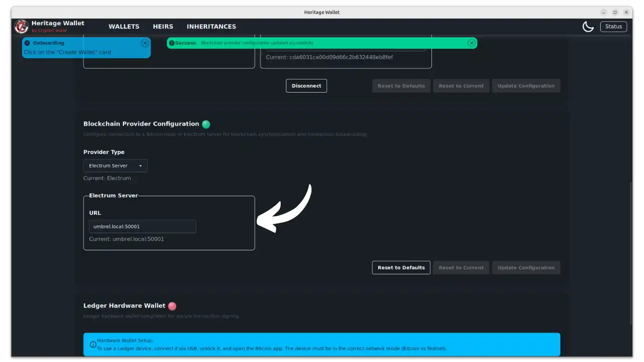Click the Disconnect button
This screenshot has height=362, width=644.
coord(306,86)
